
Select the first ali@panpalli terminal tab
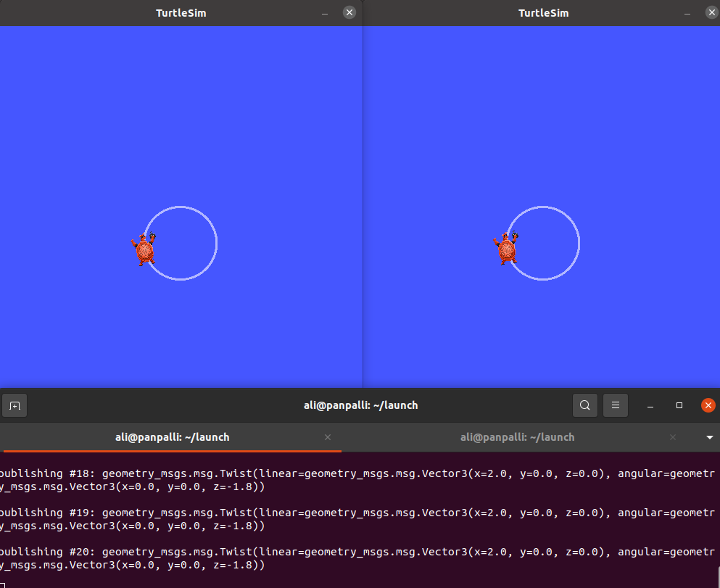173,437
